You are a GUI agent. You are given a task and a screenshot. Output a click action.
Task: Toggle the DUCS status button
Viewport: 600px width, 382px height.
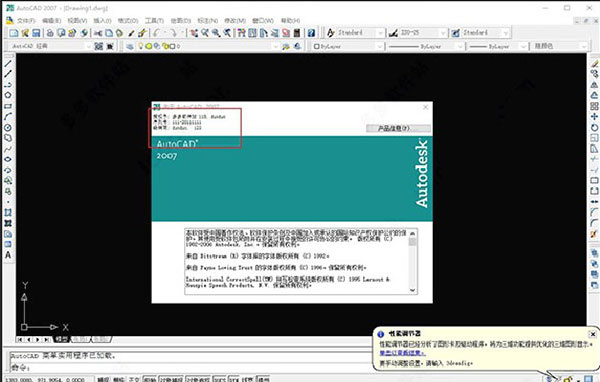coord(219,379)
